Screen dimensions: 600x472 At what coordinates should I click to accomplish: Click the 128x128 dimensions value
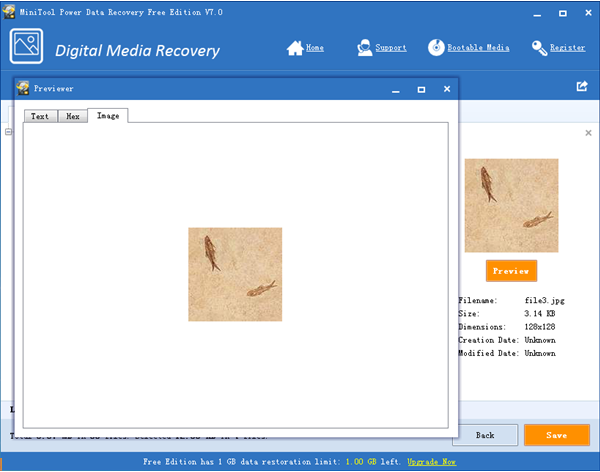(540, 327)
